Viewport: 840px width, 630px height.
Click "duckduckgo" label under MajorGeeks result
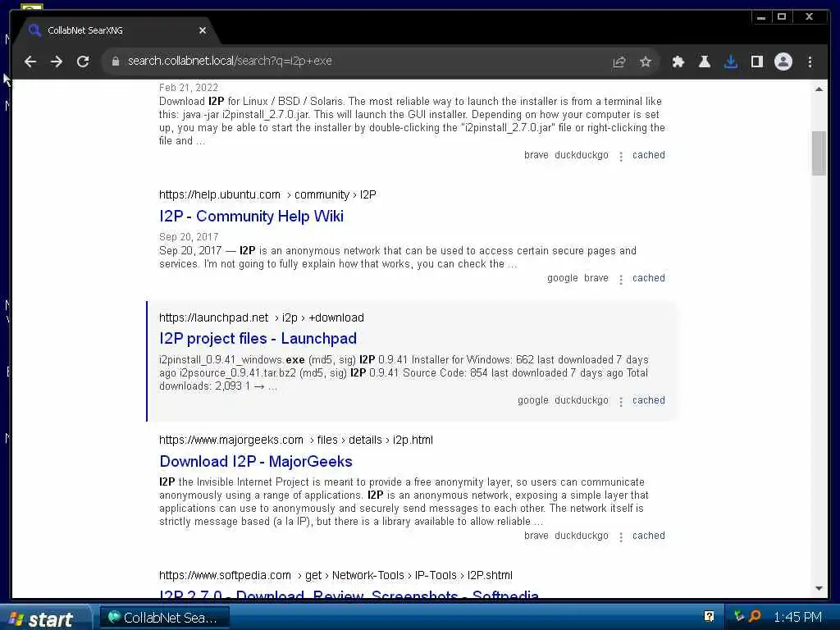tap(582, 536)
